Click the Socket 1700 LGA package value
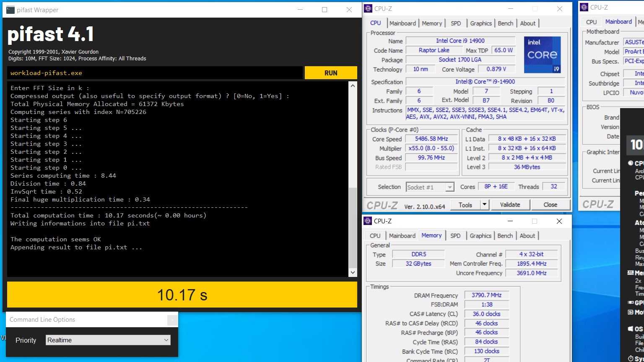This screenshot has width=644, height=362. 460,59
